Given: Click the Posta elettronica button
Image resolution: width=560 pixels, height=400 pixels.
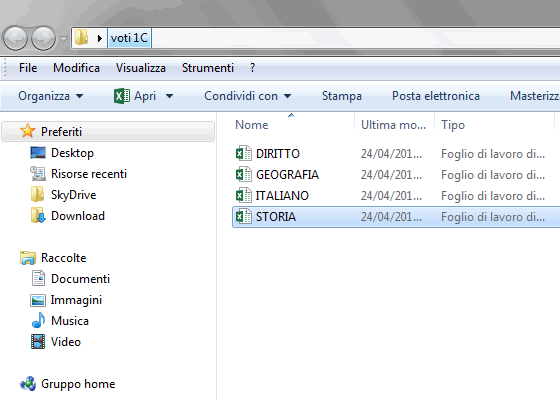Looking at the screenshot, I should tap(436, 96).
